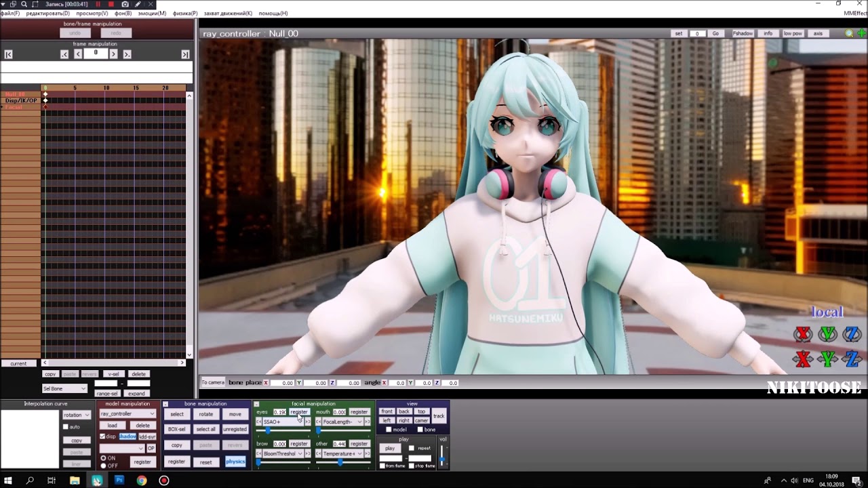
Task: Stop the recording with red square
Action: (111, 4)
